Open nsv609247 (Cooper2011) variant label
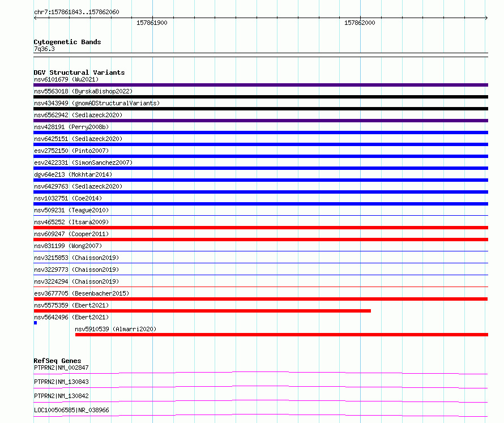The image size is (504, 423). pos(71,234)
